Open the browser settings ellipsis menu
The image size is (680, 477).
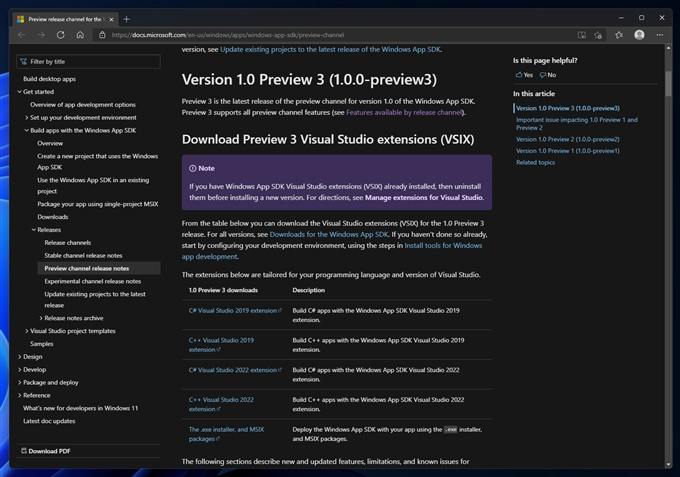click(660, 35)
